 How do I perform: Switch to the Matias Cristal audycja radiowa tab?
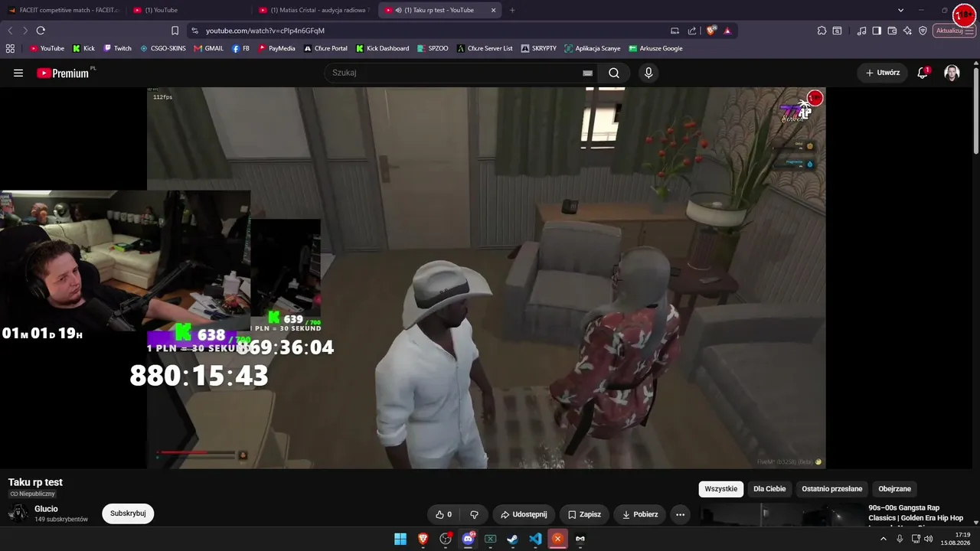pyautogui.click(x=314, y=10)
